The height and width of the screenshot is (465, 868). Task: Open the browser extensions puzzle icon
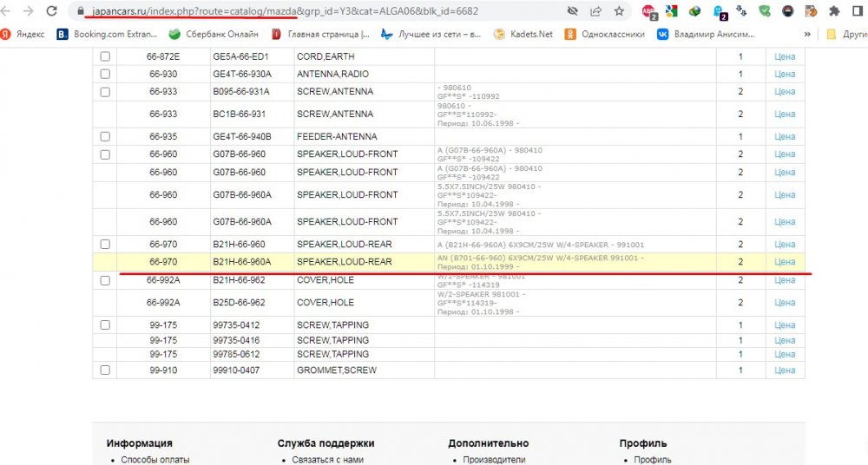pyautogui.click(x=834, y=12)
